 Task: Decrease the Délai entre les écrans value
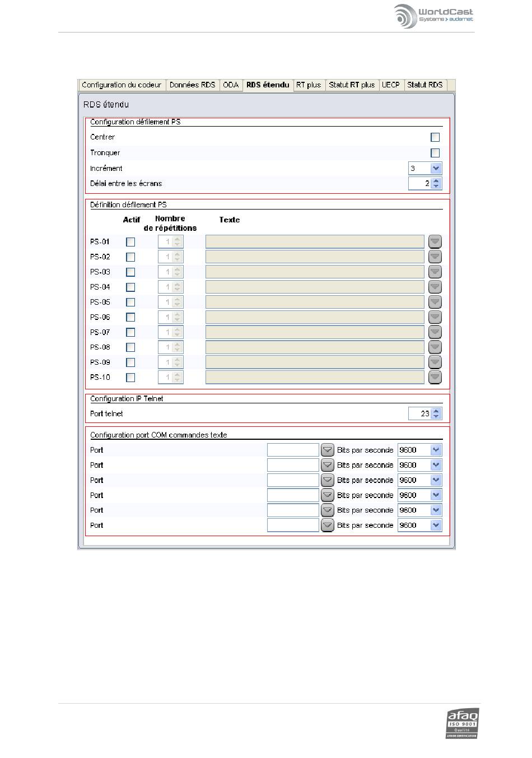pyautogui.click(x=437, y=187)
